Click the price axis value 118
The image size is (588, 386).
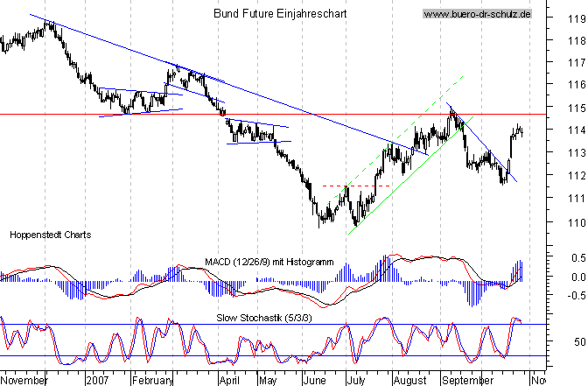(577, 40)
